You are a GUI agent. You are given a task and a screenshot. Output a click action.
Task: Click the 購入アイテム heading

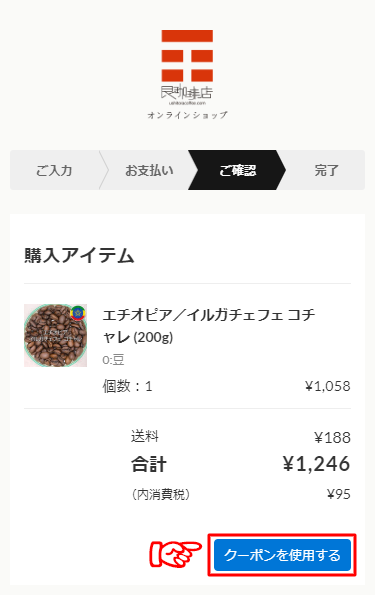coord(79,255)
